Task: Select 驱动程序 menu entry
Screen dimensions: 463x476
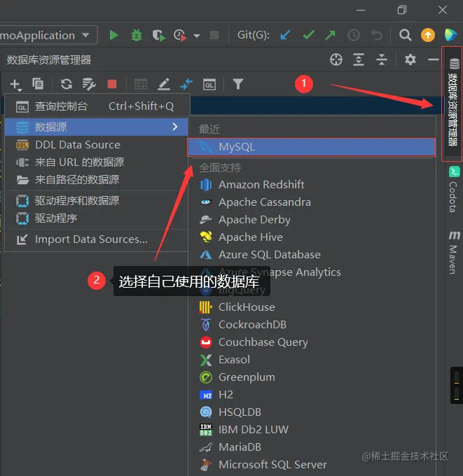Action: click(x=97, y=218)
